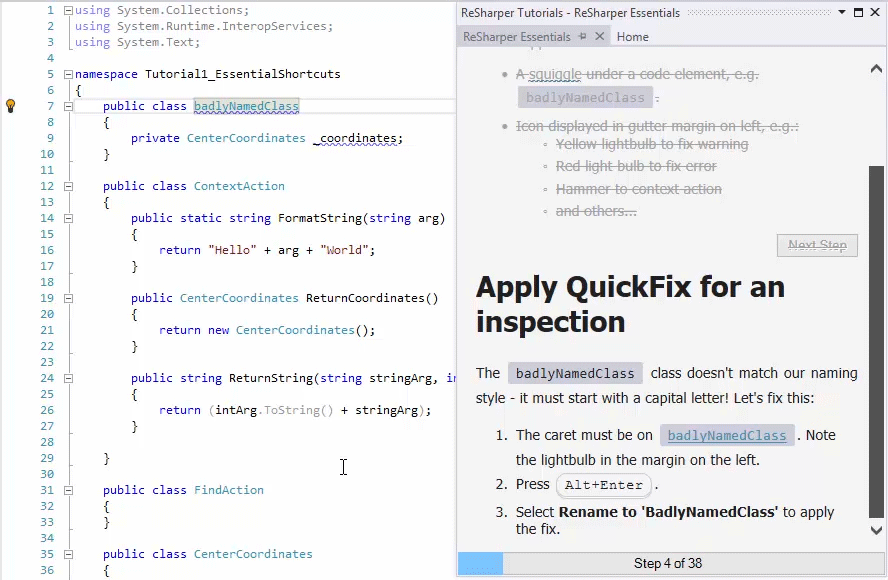Screen dimensions: 888x580
Task: Collapse the using directives block
Action: [68, 10]
